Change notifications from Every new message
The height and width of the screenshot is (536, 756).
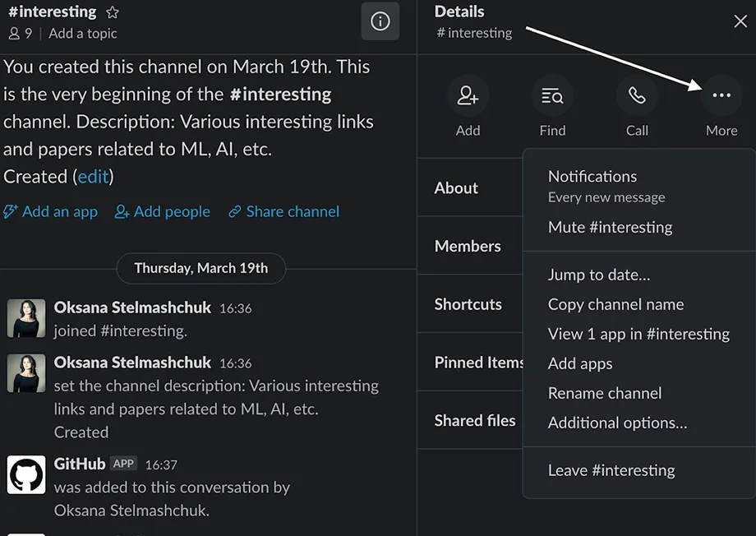[592, 176]
